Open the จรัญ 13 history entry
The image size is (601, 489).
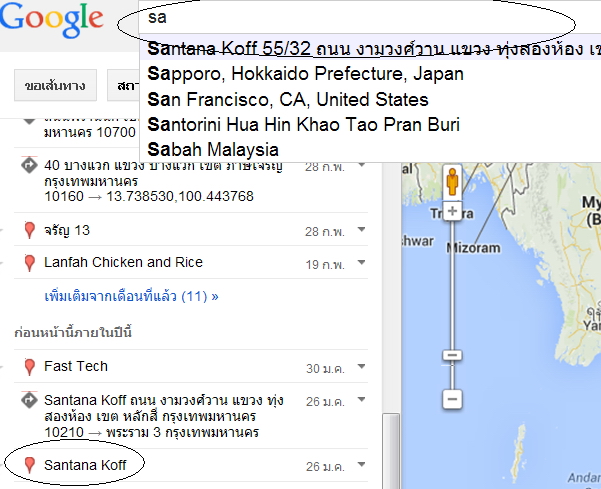point(67,230)
